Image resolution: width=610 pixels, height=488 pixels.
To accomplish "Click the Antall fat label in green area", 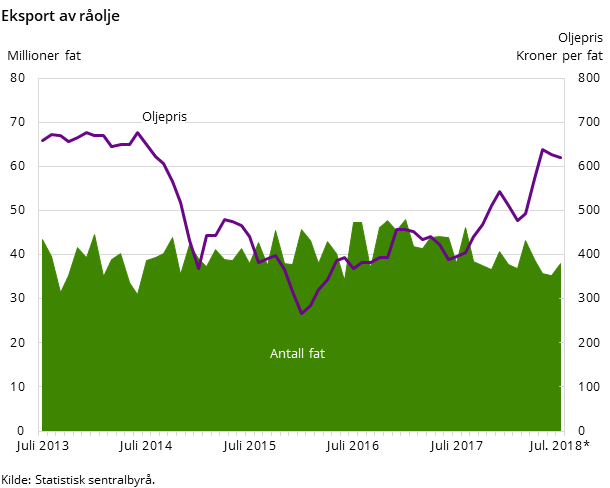I will pyautogui.click(x=297, y=354).
